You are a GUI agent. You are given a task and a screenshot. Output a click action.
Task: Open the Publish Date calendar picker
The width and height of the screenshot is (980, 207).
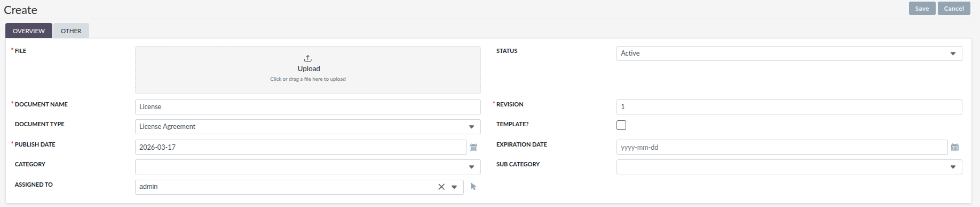[473, 147]
